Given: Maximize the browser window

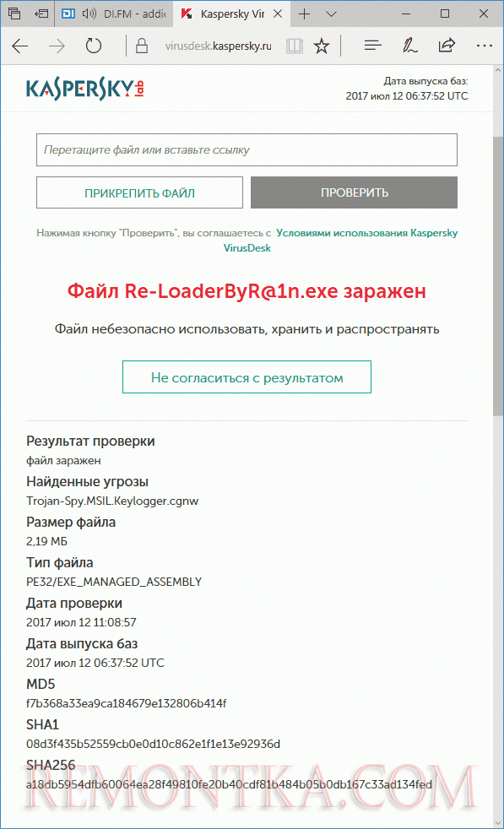Looking at the screenshot, I should click(x=445, y=14).
